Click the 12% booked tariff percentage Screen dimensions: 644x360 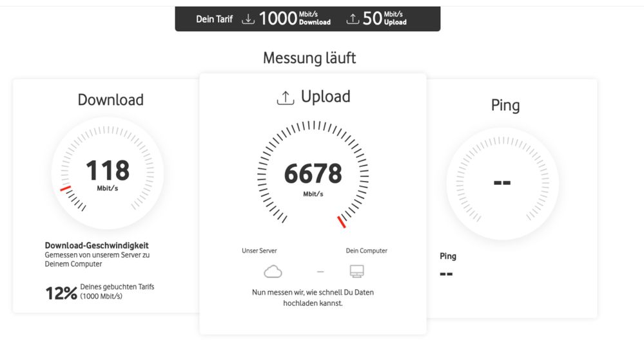tap(61, 293)
